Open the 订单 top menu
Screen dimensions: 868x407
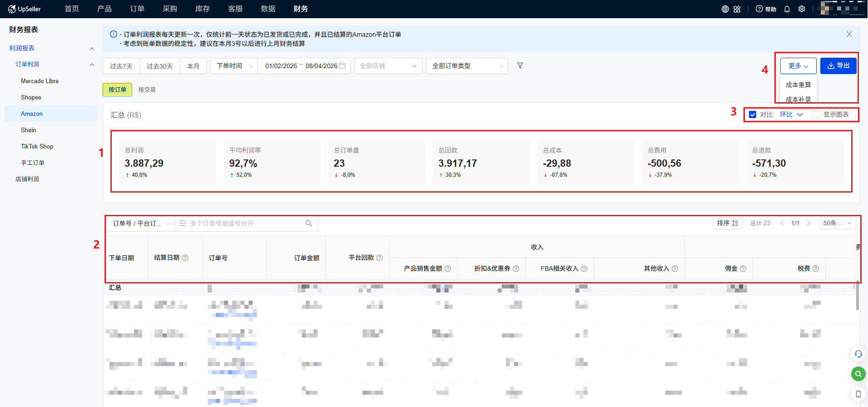point(137,9)
